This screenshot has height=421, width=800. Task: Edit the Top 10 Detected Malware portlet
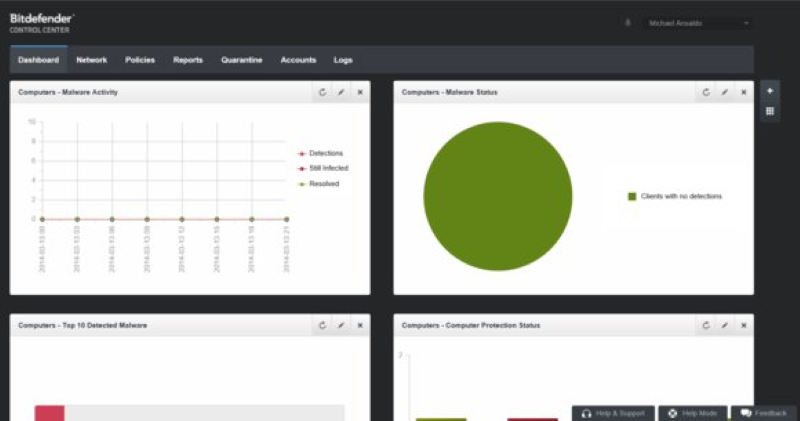pyautogui.click(x=341, y=325)
